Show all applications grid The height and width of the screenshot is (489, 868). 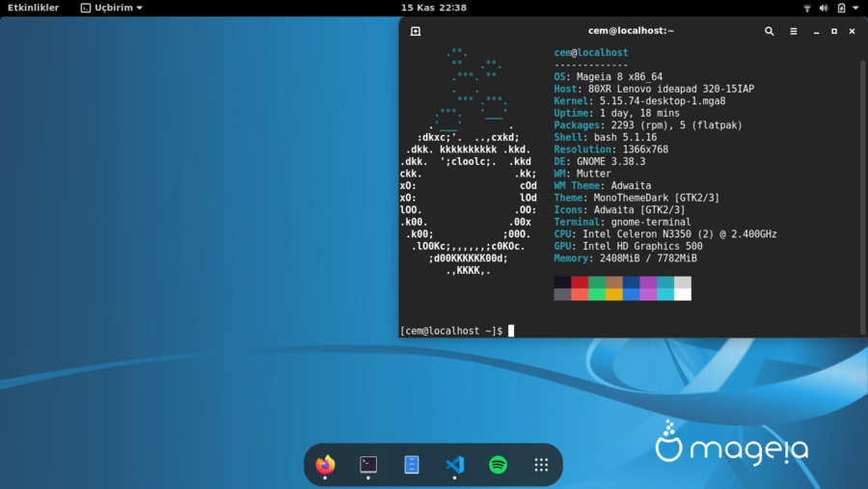(x=541, y=464)
